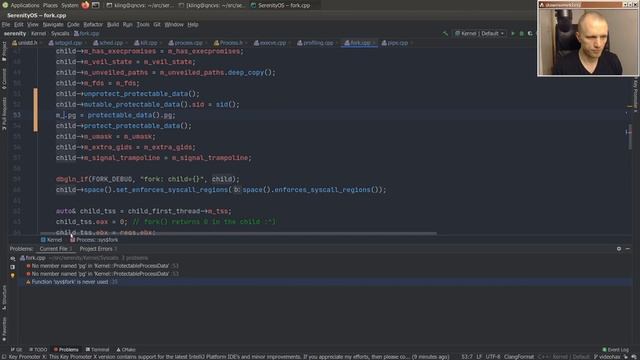The image size is (640, 360).
Task: Hide the Problems panel with the minimize icon
Action: pos(628,249)
